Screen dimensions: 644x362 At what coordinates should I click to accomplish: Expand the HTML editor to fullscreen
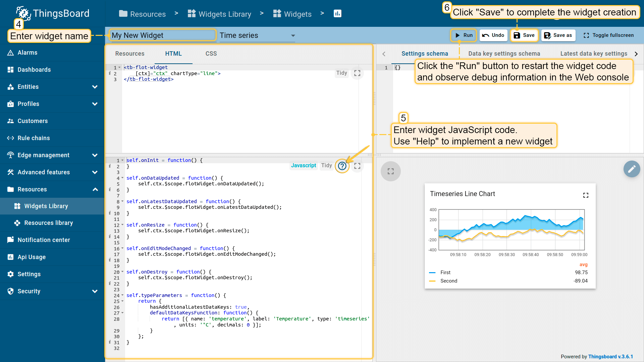click(357, 73)
